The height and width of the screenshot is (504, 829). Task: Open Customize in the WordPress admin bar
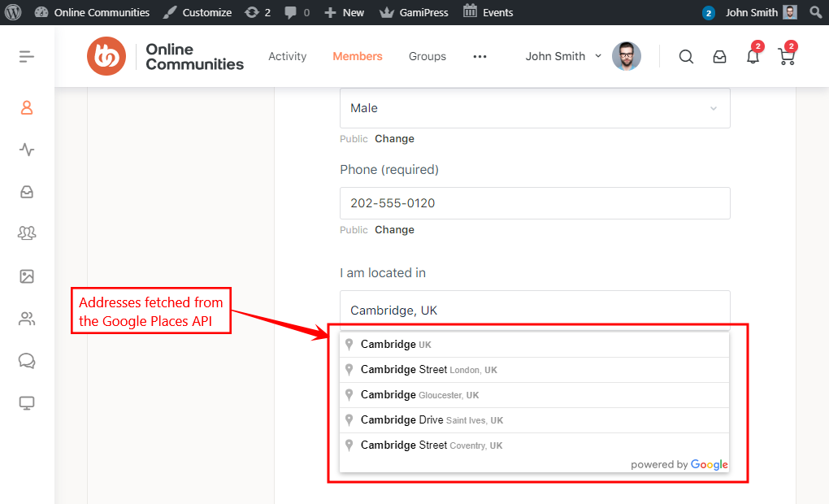tap(197, 12)
